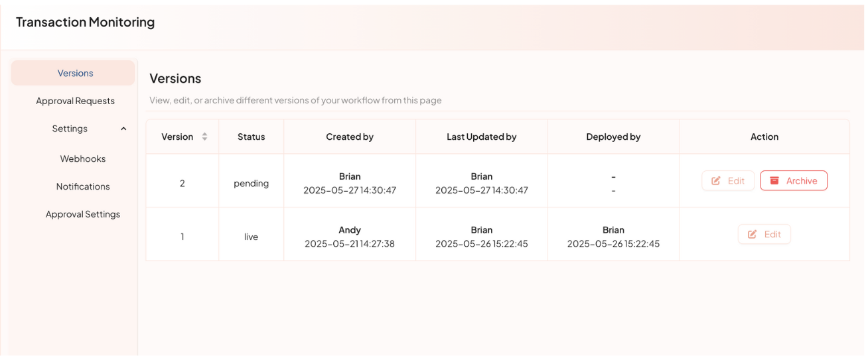
Task: Select Notifications under Settings
Action: 83,187
